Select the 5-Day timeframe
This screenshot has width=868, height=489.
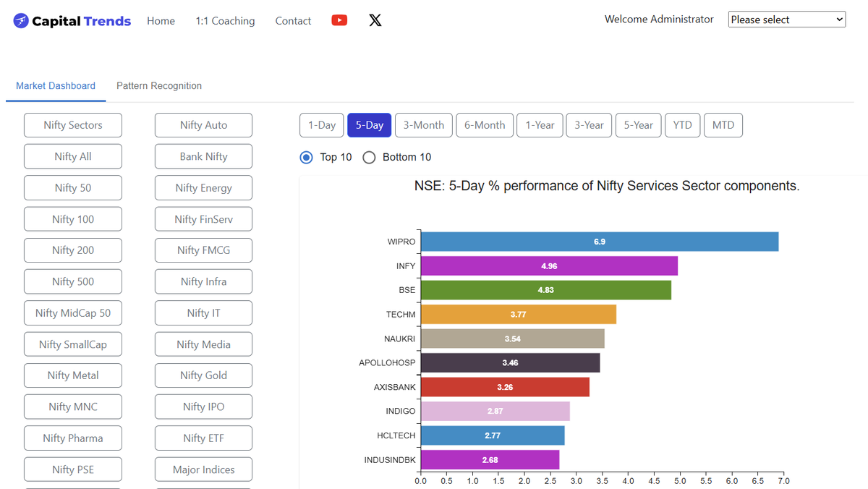pyautogui.click(x=370, y=125)
